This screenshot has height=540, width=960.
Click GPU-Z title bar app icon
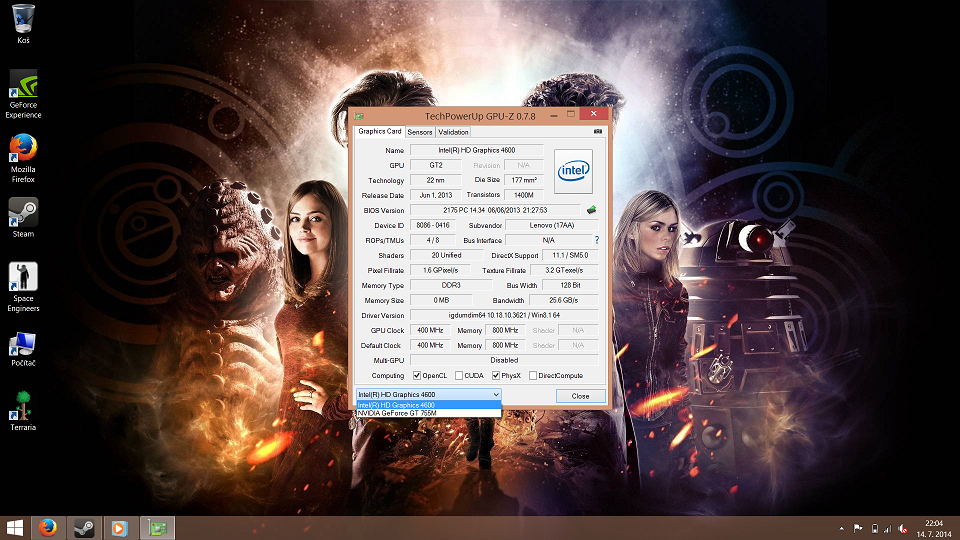point(359,116)
